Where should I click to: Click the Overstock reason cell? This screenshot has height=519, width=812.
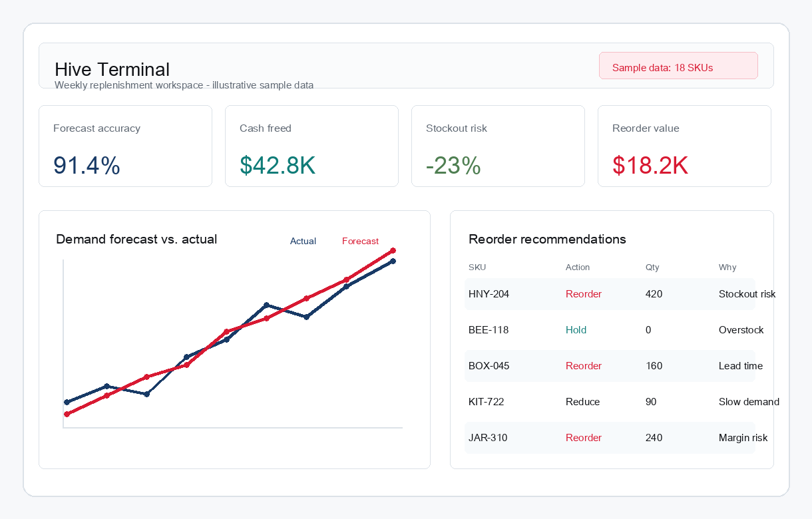coord(741,330)
